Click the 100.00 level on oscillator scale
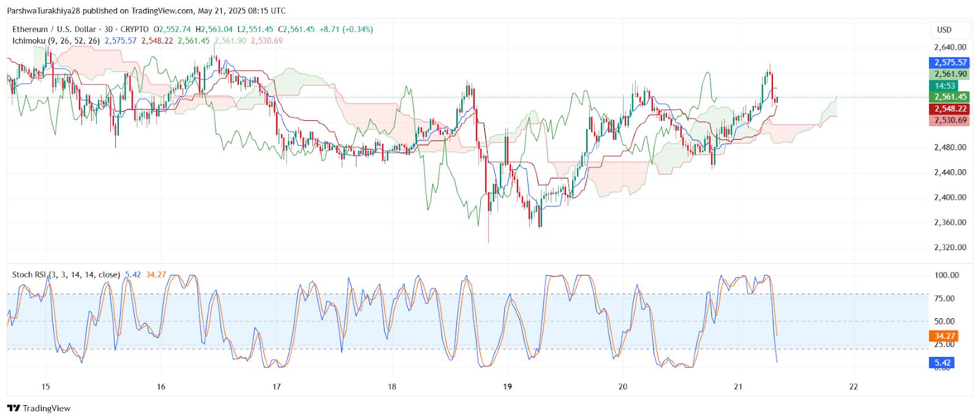 click(x=946, y=275)
